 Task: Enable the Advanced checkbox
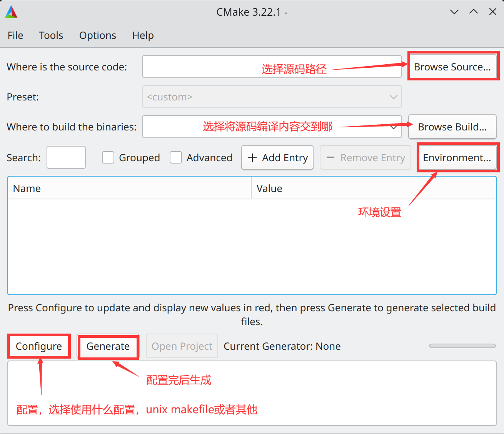[x=176, y=157]
